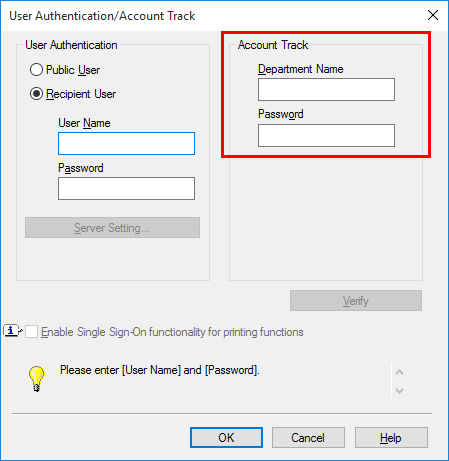The height and width of the screenshot is (461, 449).
Task: Click the yellow lightbulb hint icon
Action: click(36, 379)
